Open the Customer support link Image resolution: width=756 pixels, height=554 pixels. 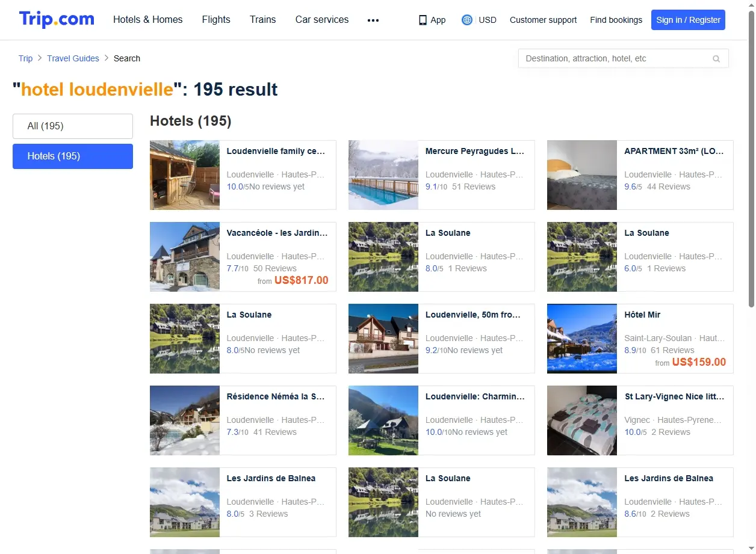(x=543, y=20)
